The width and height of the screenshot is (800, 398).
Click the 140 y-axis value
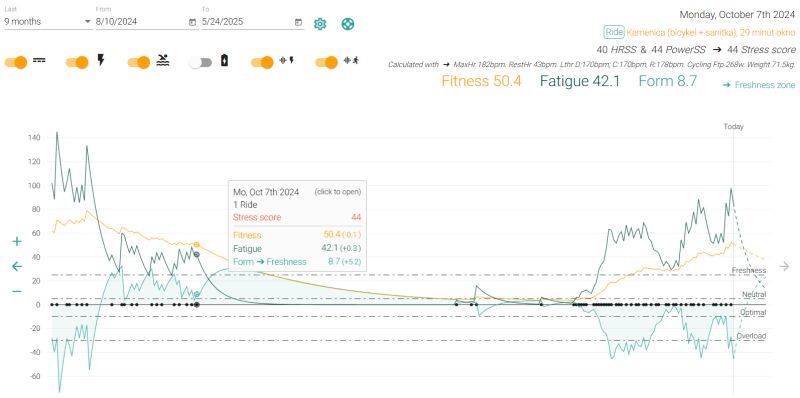[34, 138]
